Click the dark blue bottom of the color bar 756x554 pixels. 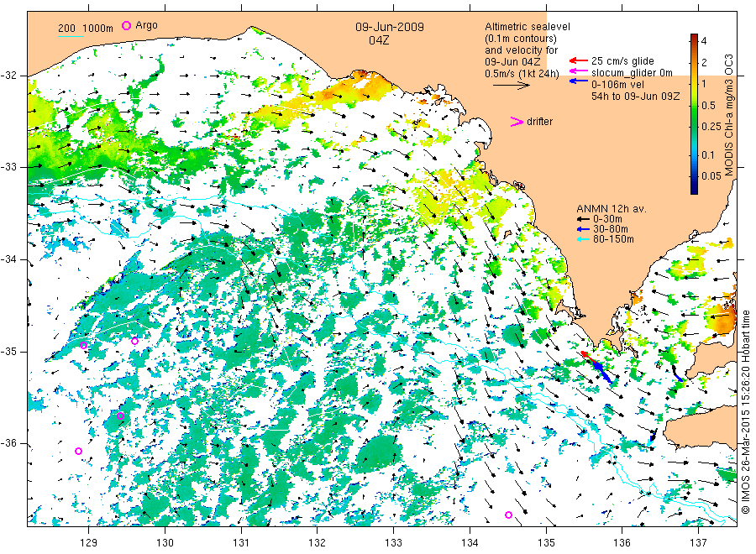(695, 191)
